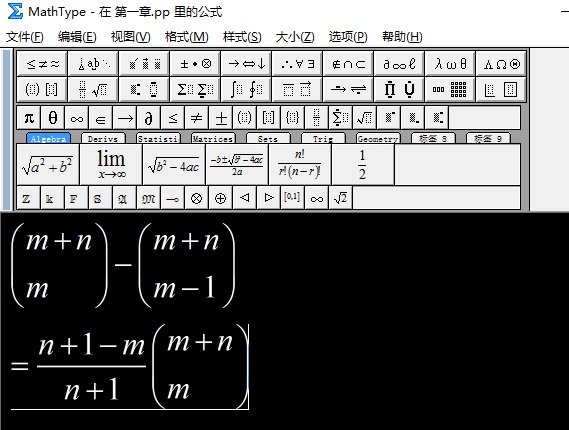Insert the pi symbol from small bar
This screenshot has height=430, width=569.
(29, 118)
